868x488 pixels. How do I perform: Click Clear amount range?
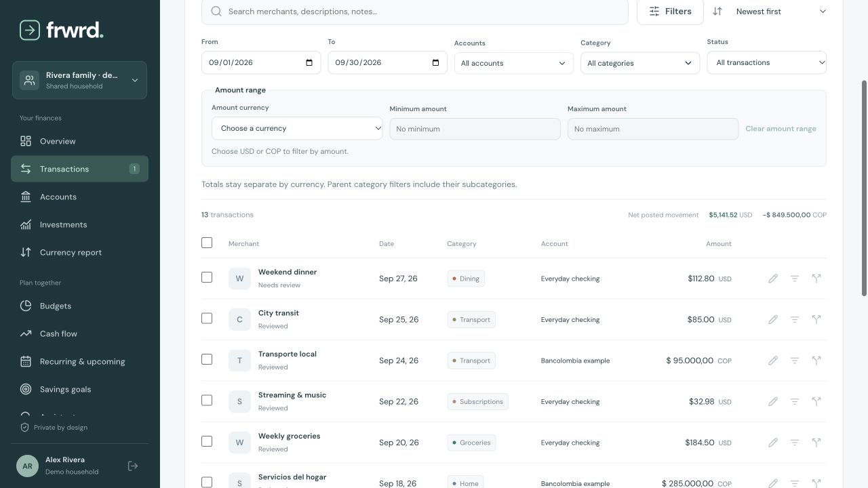coord(781,129)
